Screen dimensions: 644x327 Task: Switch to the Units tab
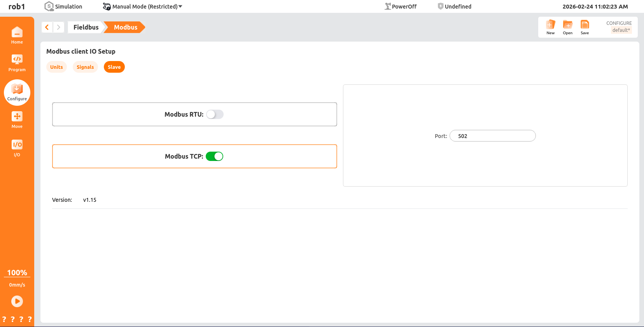point(56,67)
